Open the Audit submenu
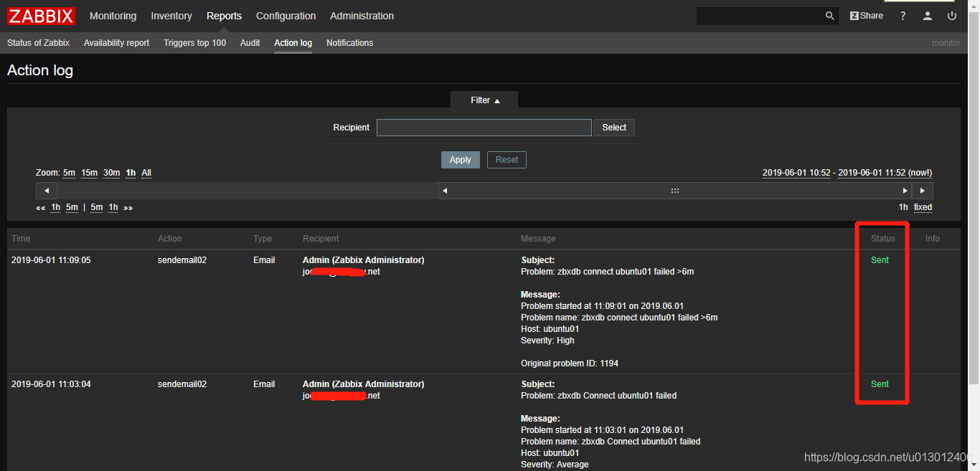 [250, 43]
